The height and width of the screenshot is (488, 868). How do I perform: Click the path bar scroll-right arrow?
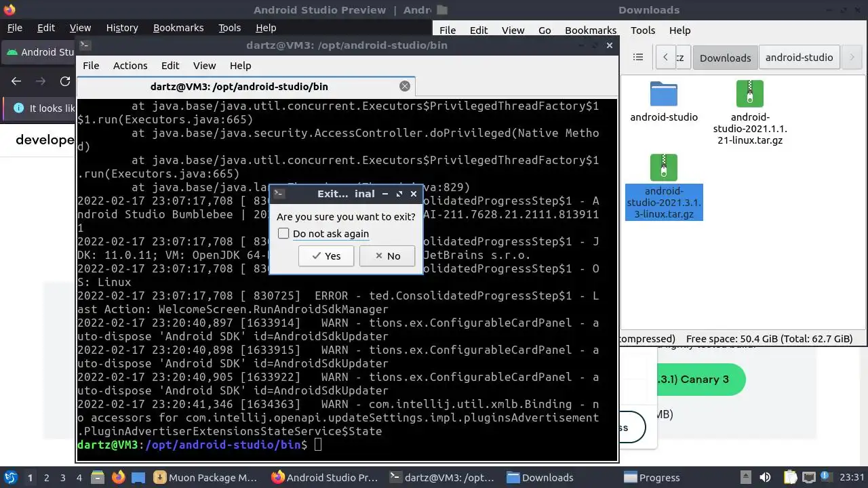pos(852,57)
